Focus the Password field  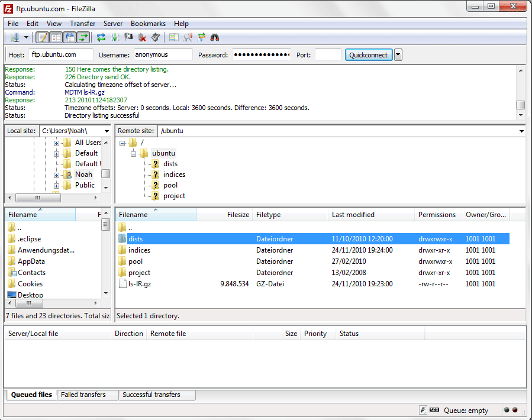(262, 54)
